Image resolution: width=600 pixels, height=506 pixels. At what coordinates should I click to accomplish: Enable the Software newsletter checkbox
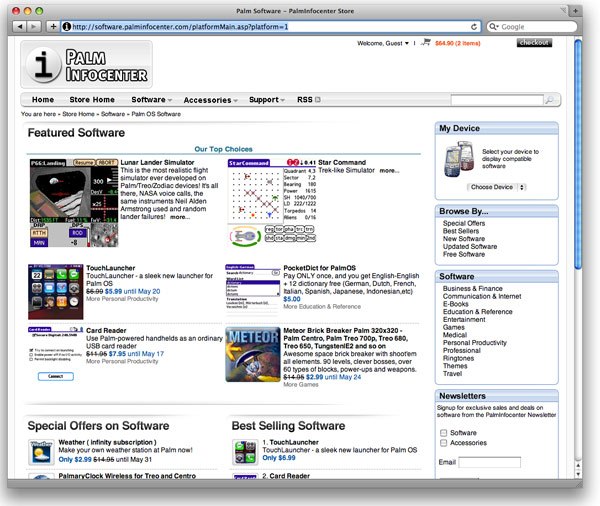pos(443,432)
